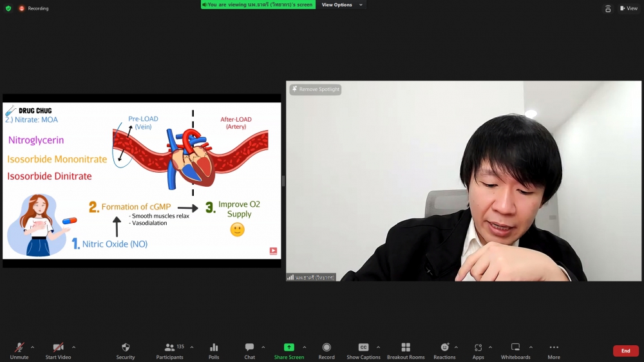Viewport: 644px width, 362px height.
Task: Click the divider handle between slide and video
Action: point(283,181)
